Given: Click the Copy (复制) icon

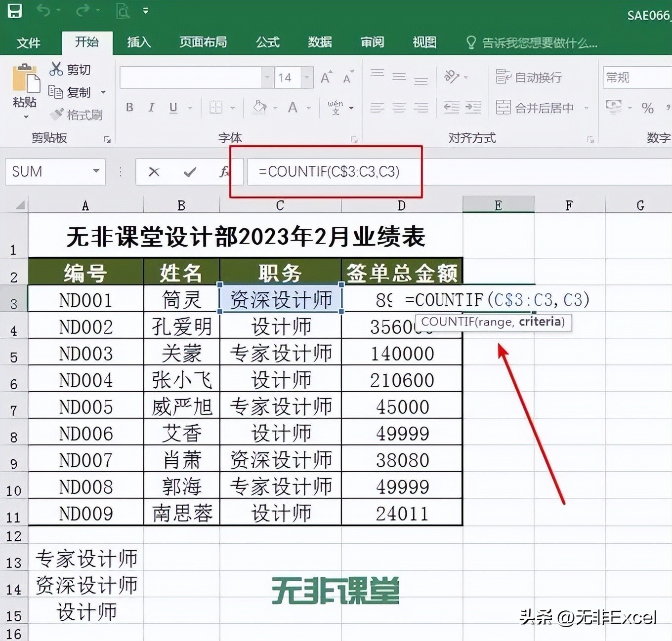Looking at the screenshot, I should [x=56, y=92].
